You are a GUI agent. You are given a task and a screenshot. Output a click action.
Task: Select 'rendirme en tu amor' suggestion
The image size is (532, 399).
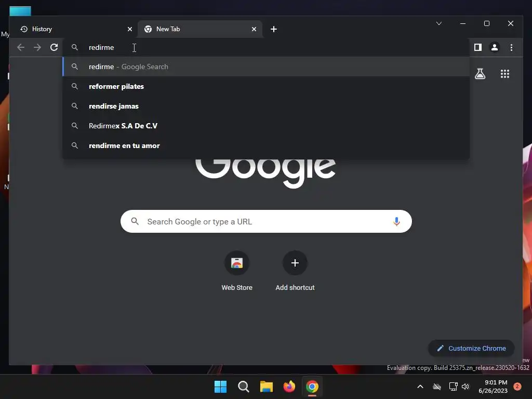click(266, 145)
